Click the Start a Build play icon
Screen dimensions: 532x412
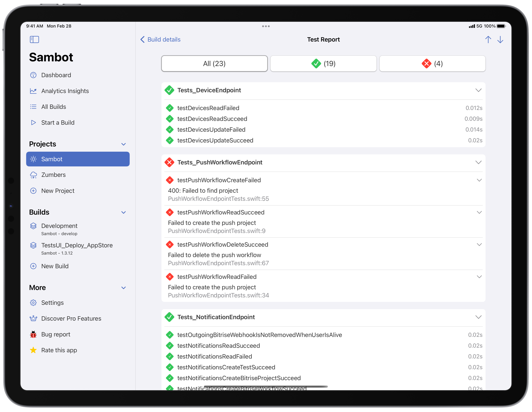[x=33, y=123]
